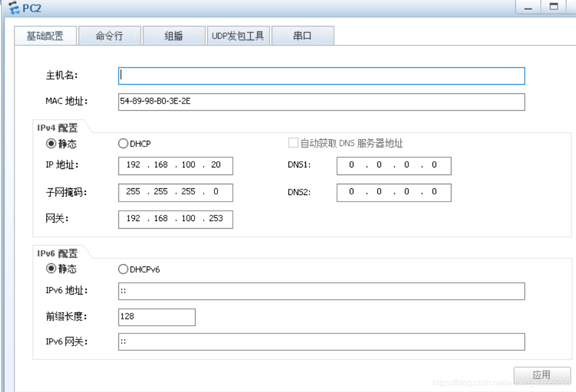Click the 子网掩码 field 255.255.255.0
The width and height of the screenshot is (576, 392).
(176, 193)
